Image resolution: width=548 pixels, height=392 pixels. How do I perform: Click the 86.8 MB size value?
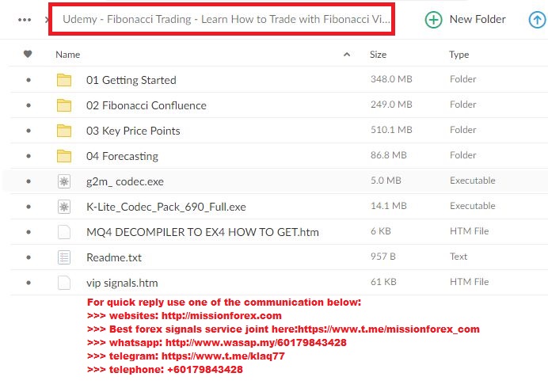click(x=388, y=155)
